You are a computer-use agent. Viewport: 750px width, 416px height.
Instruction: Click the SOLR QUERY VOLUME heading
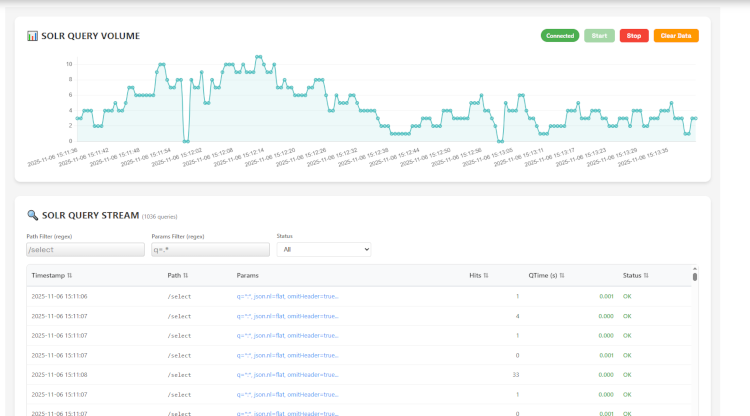(90, 36)
